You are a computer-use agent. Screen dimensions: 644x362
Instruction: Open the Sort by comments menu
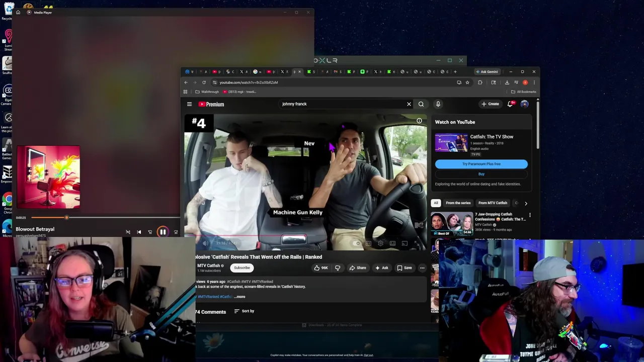[245, 311]
